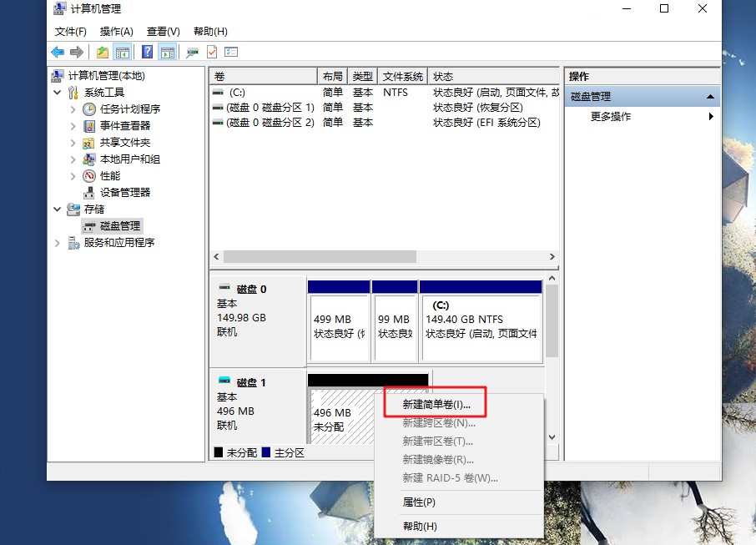Click the blue 主分区 legend swatch
756x545 pixels.
(265, 452)
